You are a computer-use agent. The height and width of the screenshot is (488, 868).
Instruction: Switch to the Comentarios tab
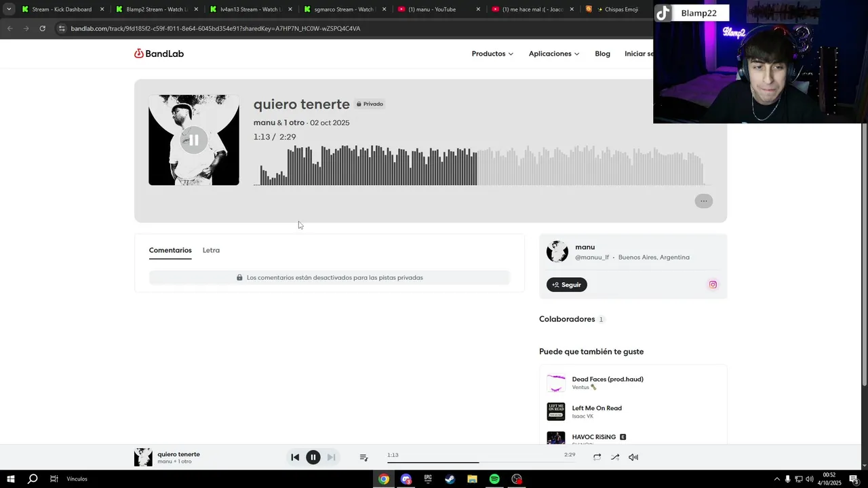pyautogui.click(x=170, y=250)
